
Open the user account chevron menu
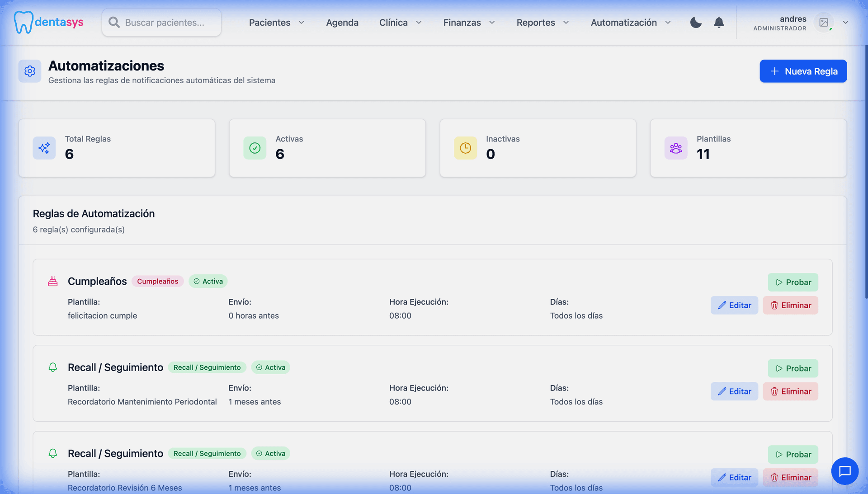pyautogui.click(x=845, y=23)
